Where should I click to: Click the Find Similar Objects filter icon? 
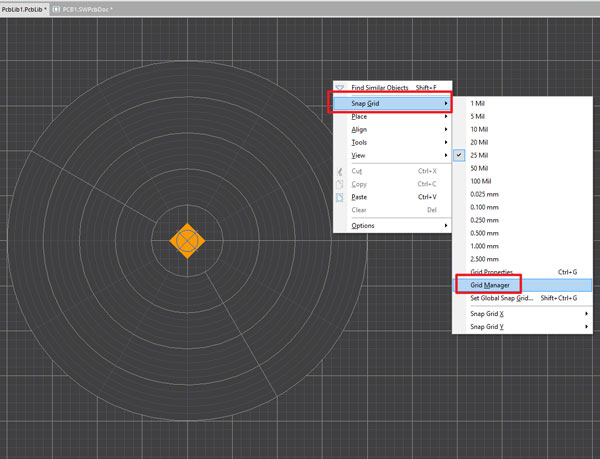click(340, 88)
